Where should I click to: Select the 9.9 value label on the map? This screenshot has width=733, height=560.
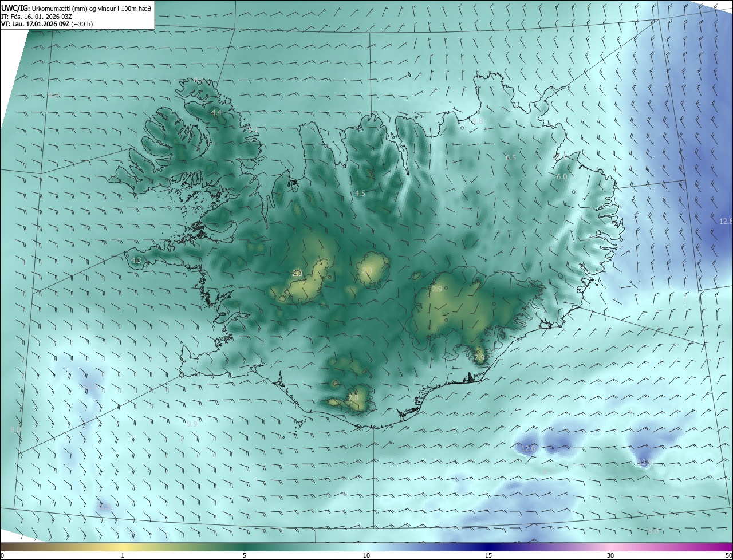pyautogui.click(x=192, y=424)
